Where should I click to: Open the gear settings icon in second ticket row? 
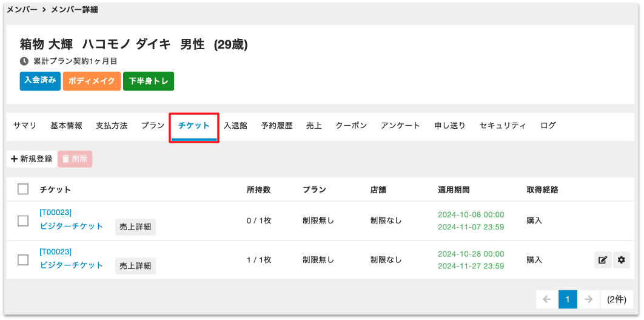(x=622, y=260)
